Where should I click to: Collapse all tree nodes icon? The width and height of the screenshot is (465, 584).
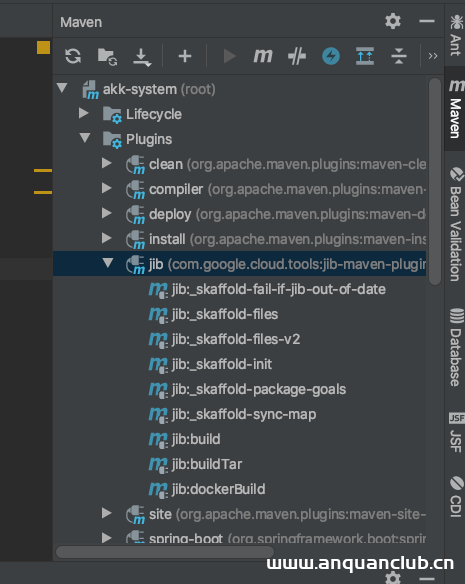(x=399, y=57)
